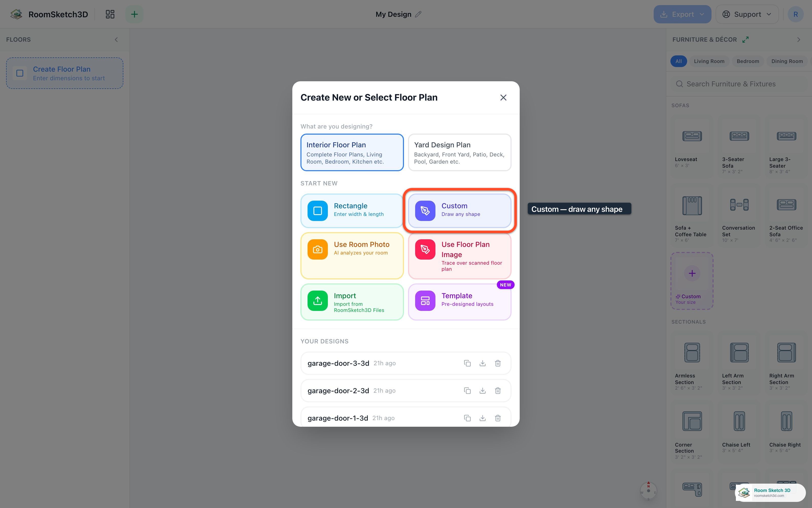The height and width of the screenshot is (508, 812).
Task: Close the floor plan dialog
Action: click(x=503, y=98)
